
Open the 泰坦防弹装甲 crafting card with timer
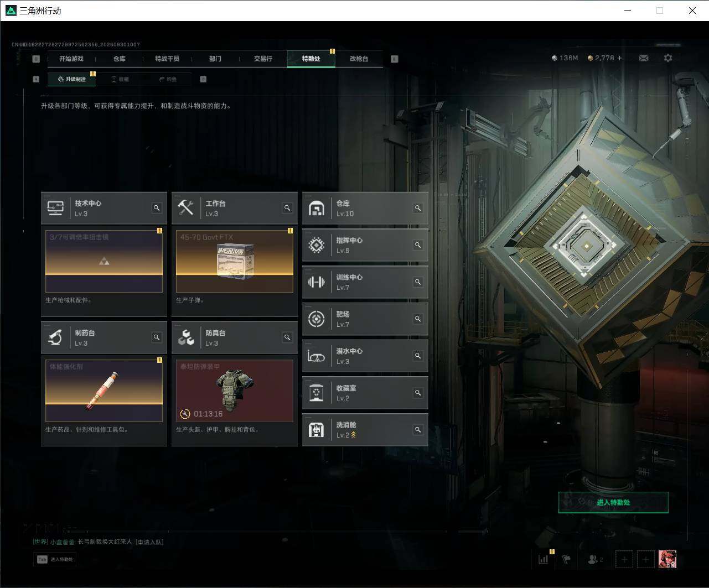tap(235, 391)
